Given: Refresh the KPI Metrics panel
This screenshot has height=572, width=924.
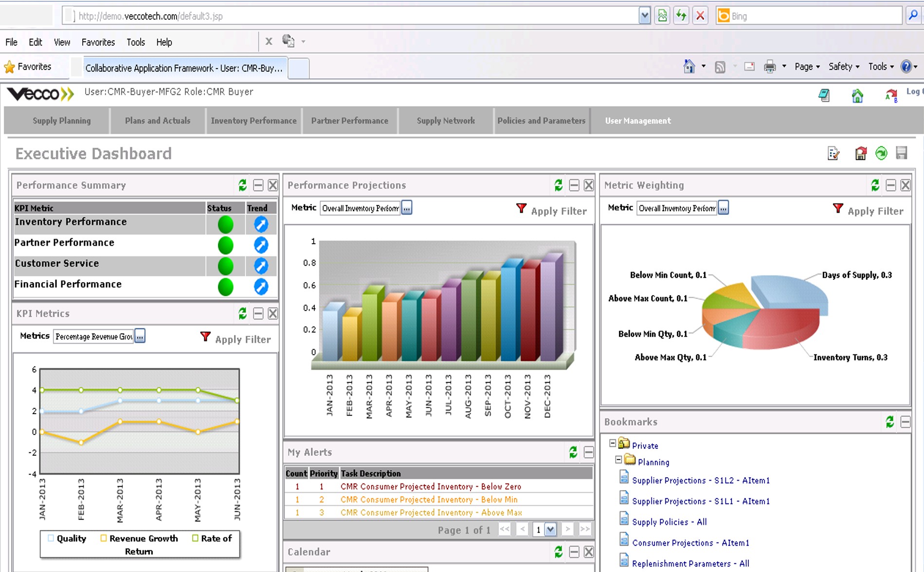Looking at the screenshot, I should click(243, 314).
